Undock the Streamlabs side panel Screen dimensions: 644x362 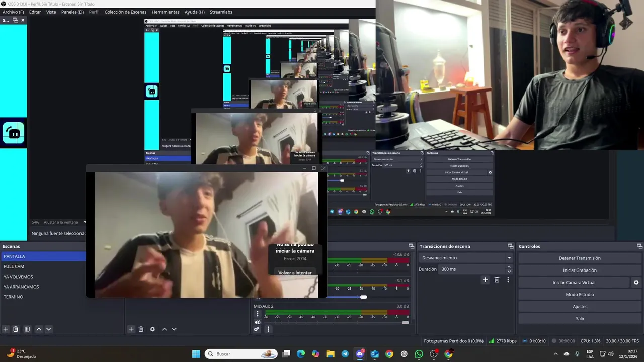(15, 20)
